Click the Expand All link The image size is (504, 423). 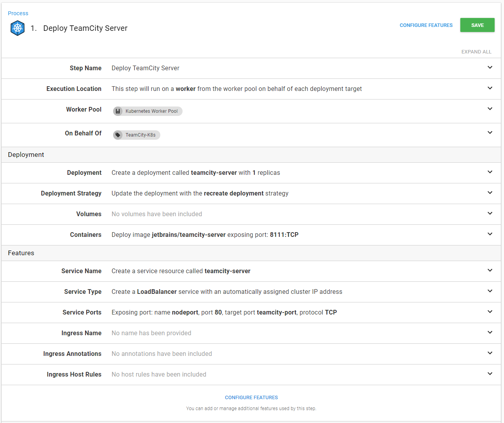[x=476, y=52]
